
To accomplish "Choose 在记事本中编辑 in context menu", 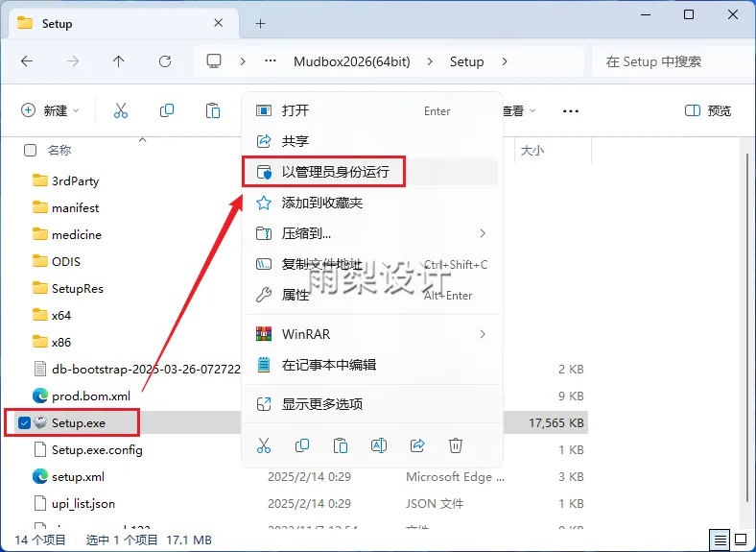I will click(x=371, y=365).
